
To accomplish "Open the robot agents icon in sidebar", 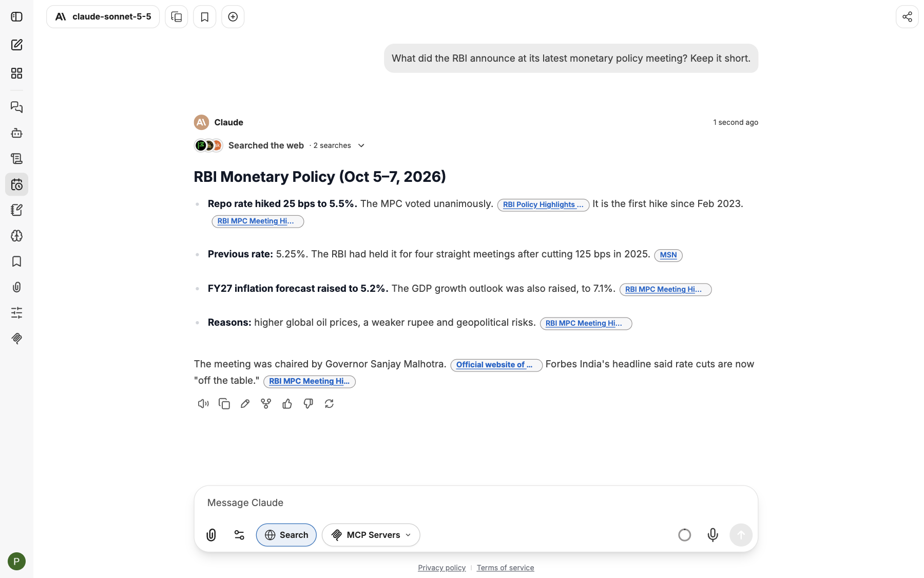I will click(16, 133).
